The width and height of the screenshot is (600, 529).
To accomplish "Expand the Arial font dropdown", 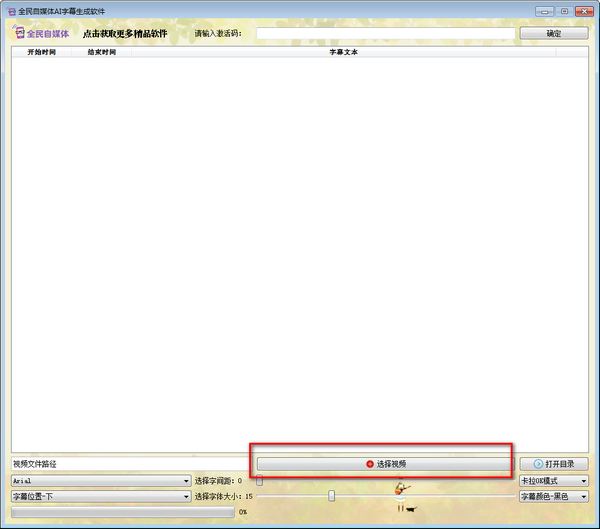I will coord(100,481).
